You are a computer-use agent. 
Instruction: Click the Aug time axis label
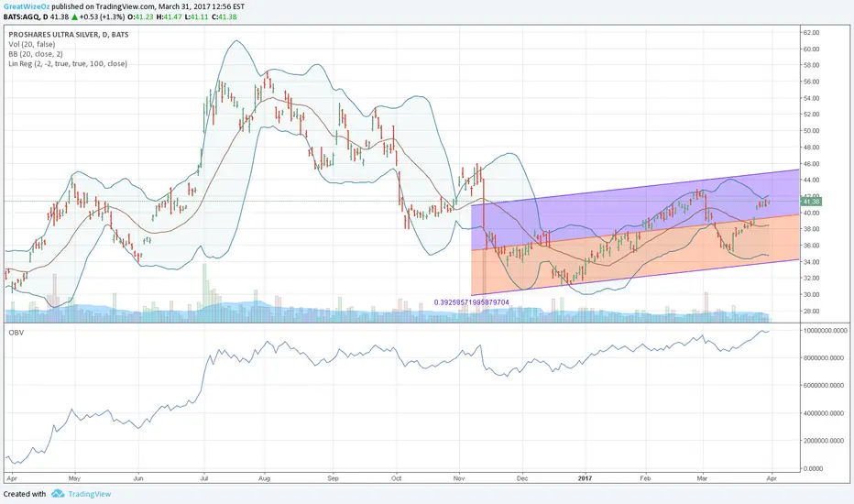(264, 478)
